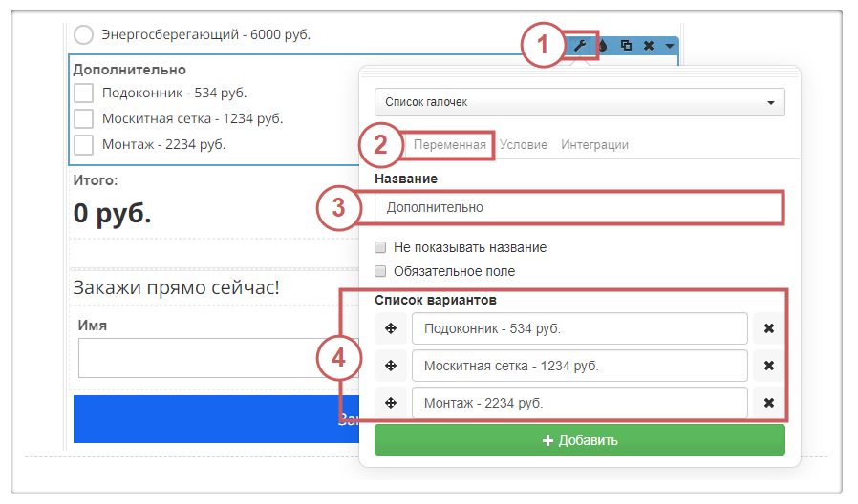The image size is (858, 504).
Task: Expand the block toolbar caret menu
Action: [x=669, y=46]
